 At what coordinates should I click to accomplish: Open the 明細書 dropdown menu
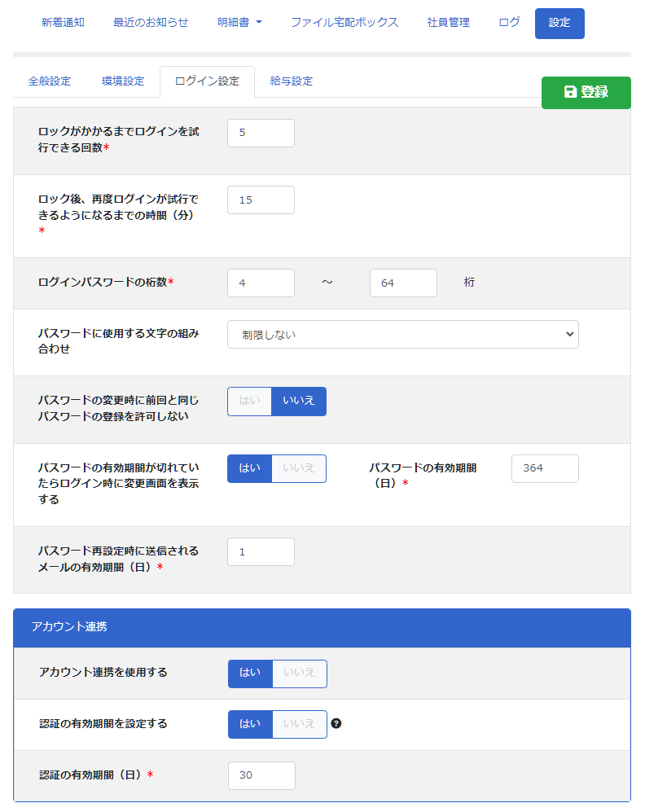[x=239, y=23]
